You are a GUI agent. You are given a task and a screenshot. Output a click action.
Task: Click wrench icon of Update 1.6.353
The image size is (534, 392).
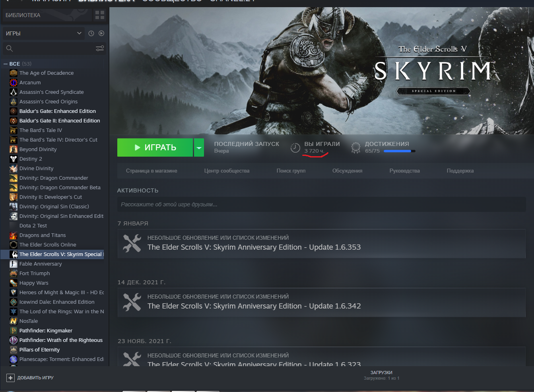[132, 243]
